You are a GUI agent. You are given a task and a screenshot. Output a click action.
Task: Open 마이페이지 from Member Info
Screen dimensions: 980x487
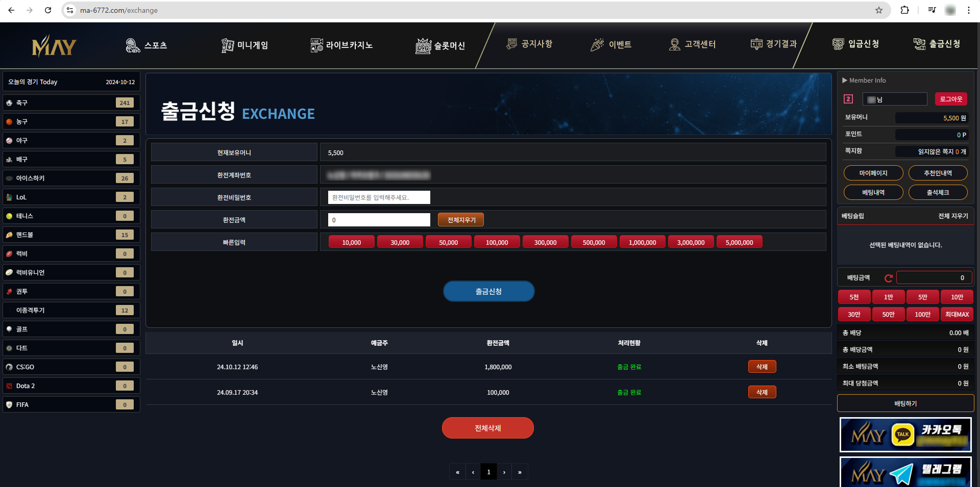873,173
